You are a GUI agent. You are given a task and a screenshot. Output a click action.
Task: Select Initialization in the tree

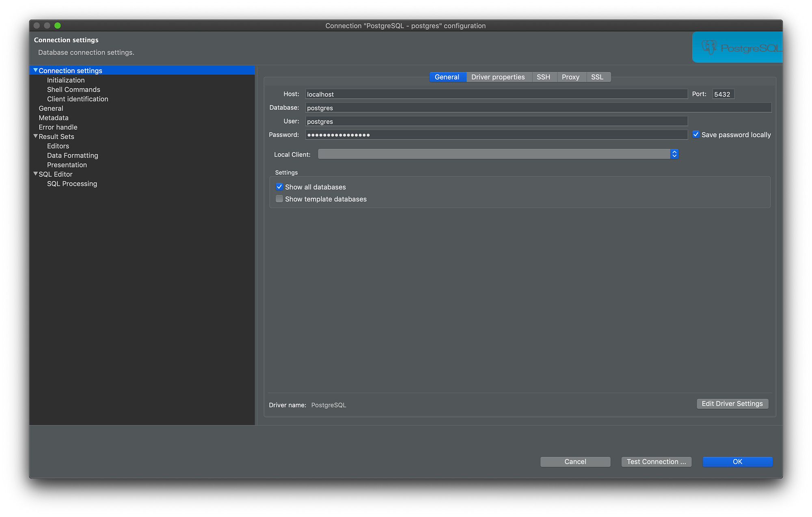click(x=66, y=80)
